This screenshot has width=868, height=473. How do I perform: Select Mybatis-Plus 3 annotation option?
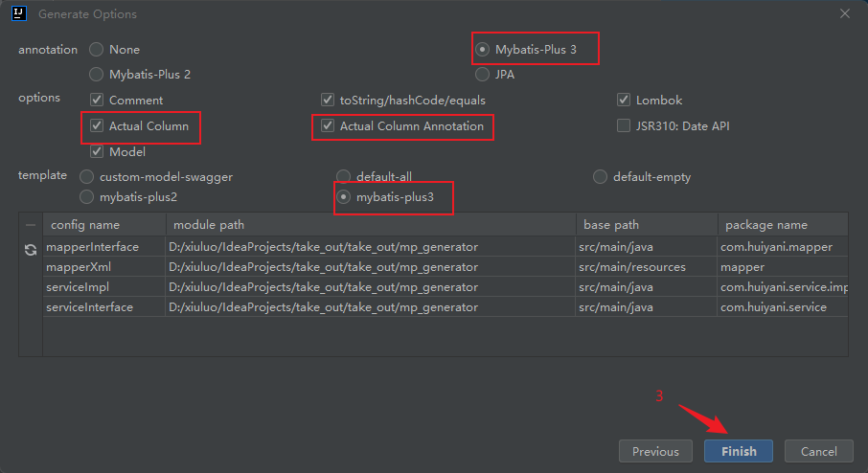pyautogui.click(x=482, y=49)
